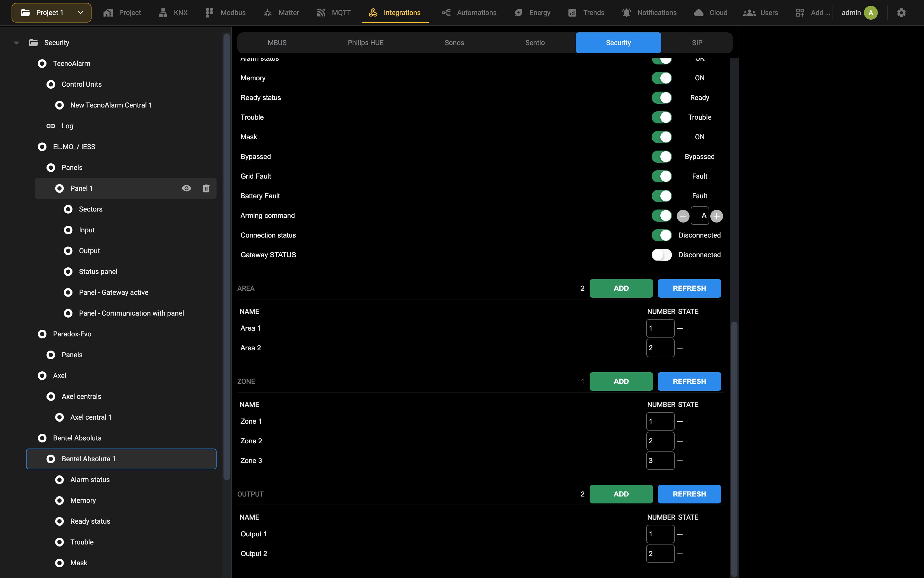The height and width of the screenshot is (578, 924).
Task: Switch to the SIP tab
Action: click(697, 42)
